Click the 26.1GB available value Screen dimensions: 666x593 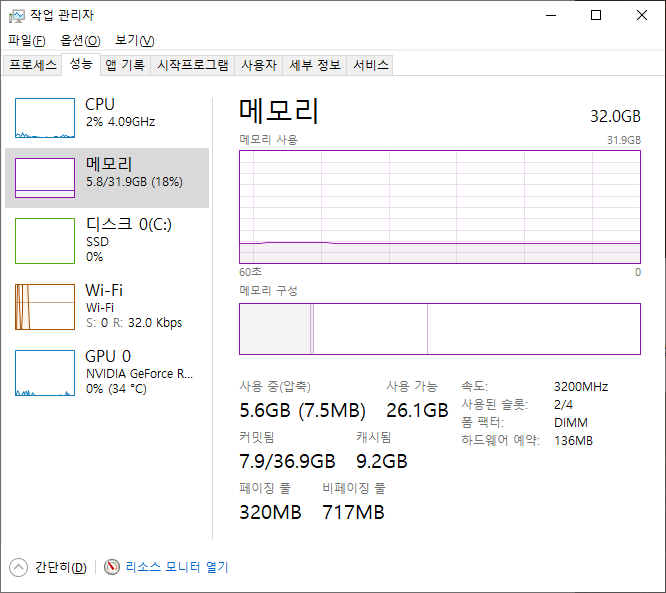[x=417, y=410]
